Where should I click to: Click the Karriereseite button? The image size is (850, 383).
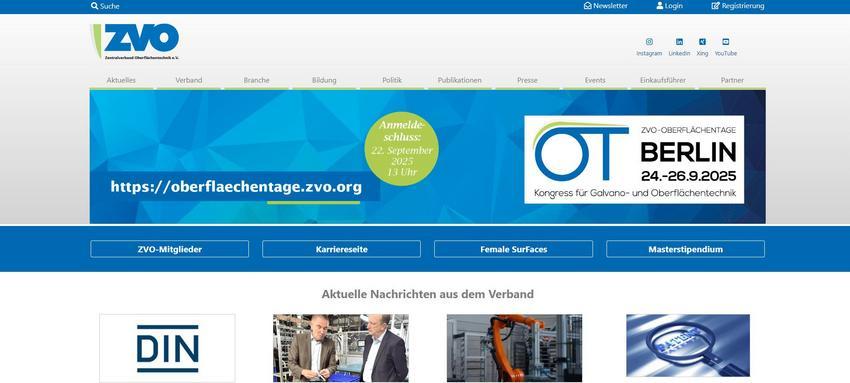pyautogui.click(x=342, y=249)
